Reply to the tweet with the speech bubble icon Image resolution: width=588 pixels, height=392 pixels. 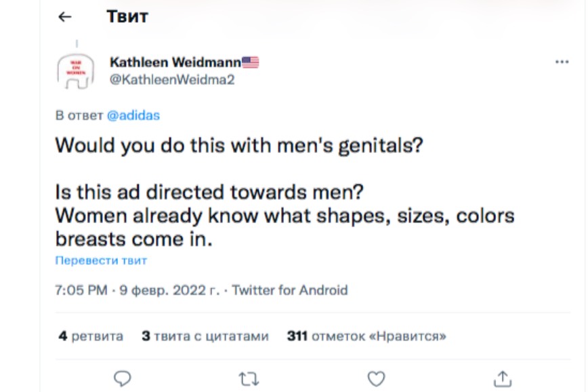tap(122, 378)
